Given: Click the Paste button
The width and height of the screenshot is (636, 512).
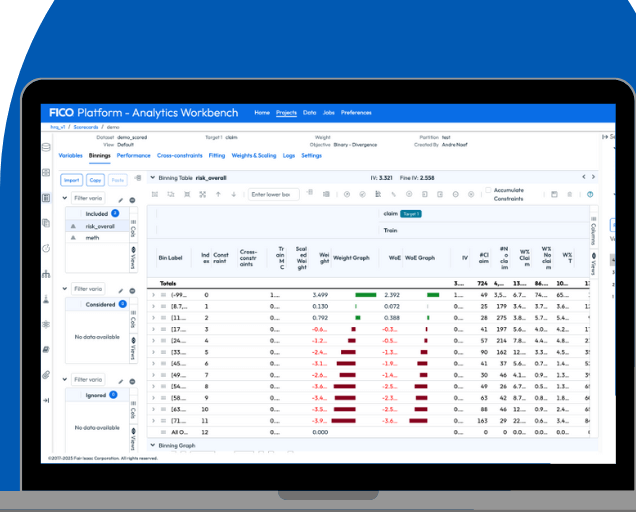Looking at the screenshot, I should (118, 180).
